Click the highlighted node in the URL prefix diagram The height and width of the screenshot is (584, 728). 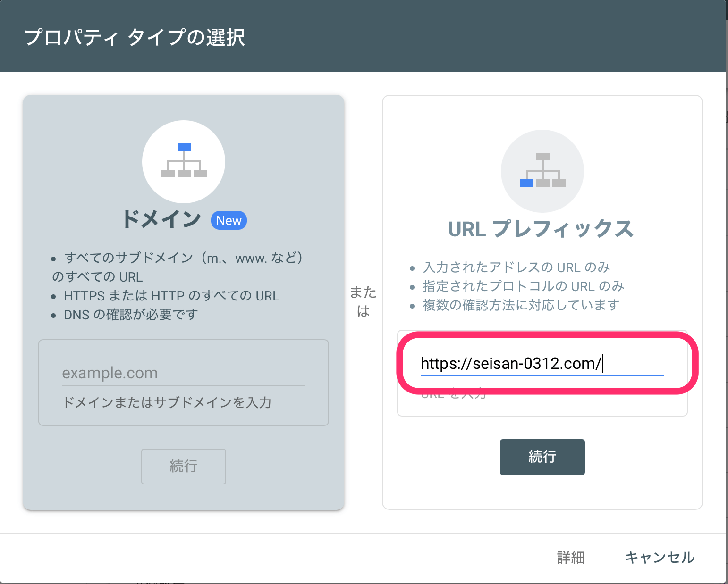pyautogui.click(x=528, y=184)
